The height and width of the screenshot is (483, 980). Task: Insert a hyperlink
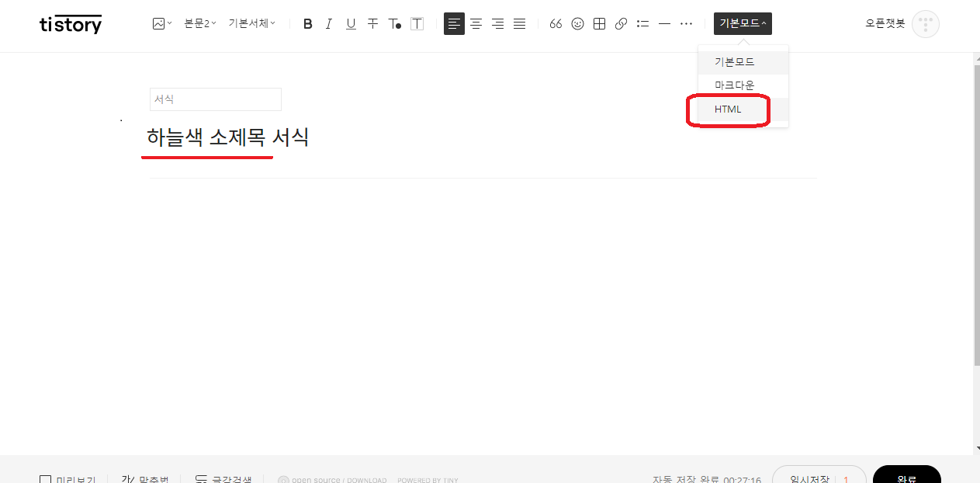pyautogui.click(x=621, y=24)
